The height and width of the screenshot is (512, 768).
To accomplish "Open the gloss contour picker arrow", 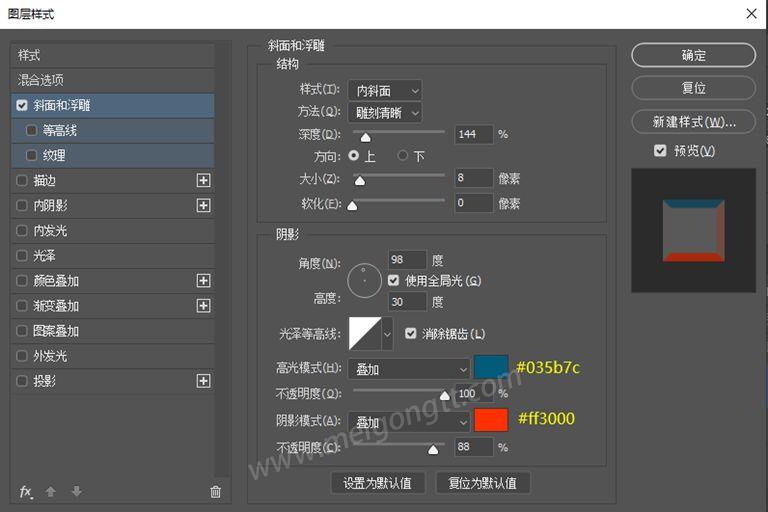I will [387, 334].
